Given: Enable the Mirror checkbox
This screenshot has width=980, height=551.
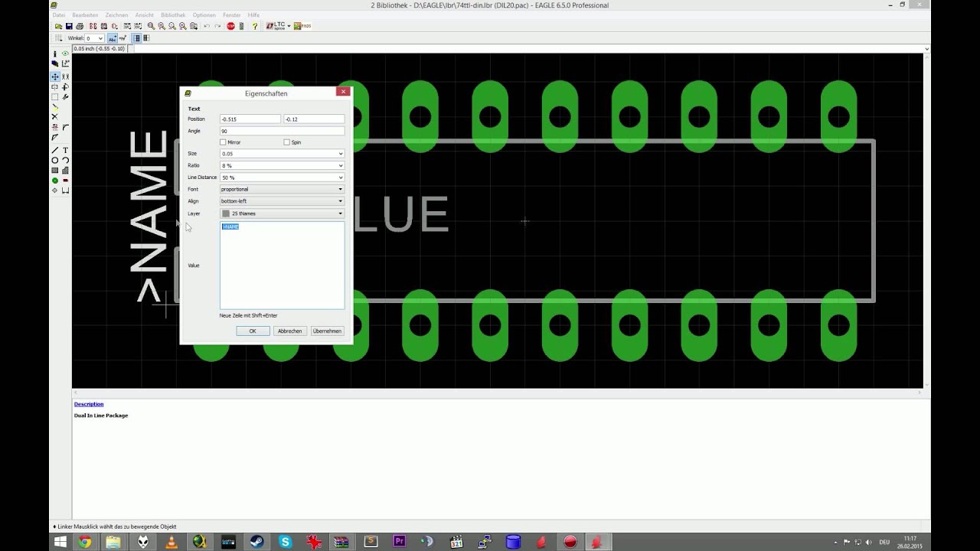Looking at the screenshot, I should pyautogui.click(x=223, y=142).
